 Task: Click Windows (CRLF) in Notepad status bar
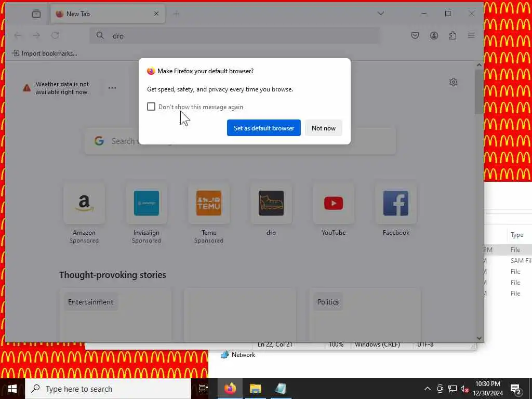point(377,345)
